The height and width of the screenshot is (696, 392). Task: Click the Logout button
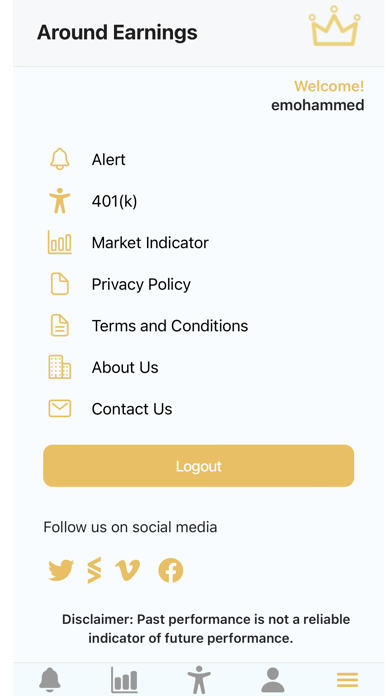pos(198,466)
